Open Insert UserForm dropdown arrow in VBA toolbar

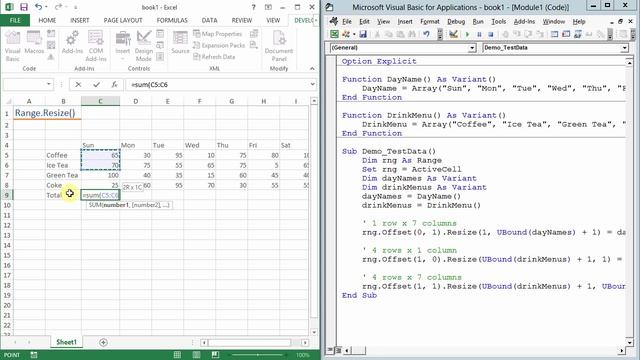pyautogui.click(x=354, y=34)
